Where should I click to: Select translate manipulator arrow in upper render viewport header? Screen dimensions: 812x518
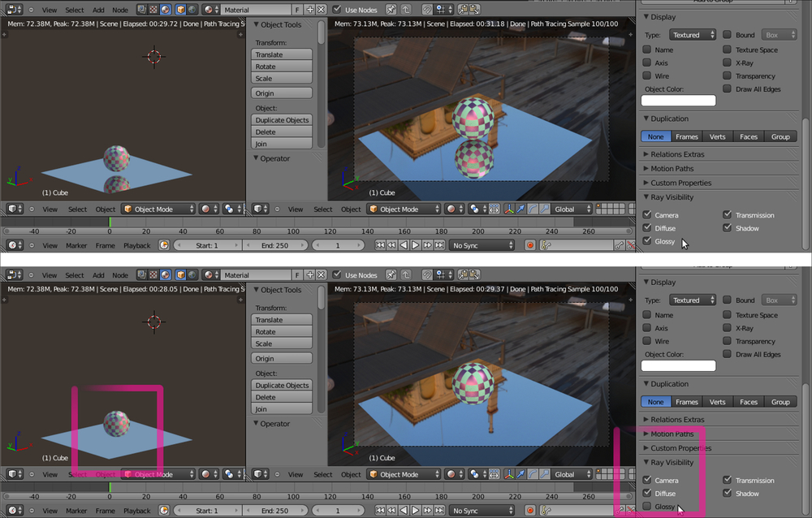click(521, 209)
